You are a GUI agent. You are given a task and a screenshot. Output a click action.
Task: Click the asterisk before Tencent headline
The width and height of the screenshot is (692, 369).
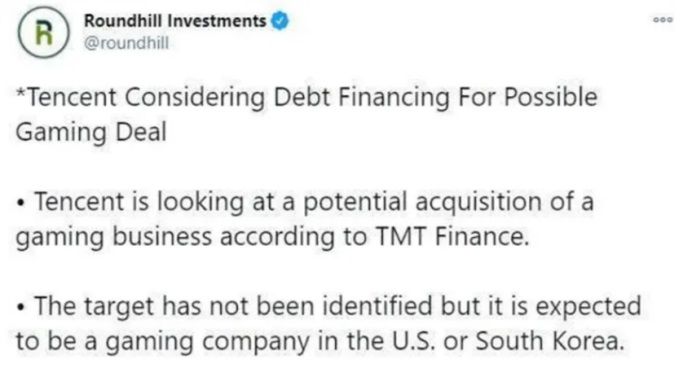pyautogui.click(x=21, y=92)
